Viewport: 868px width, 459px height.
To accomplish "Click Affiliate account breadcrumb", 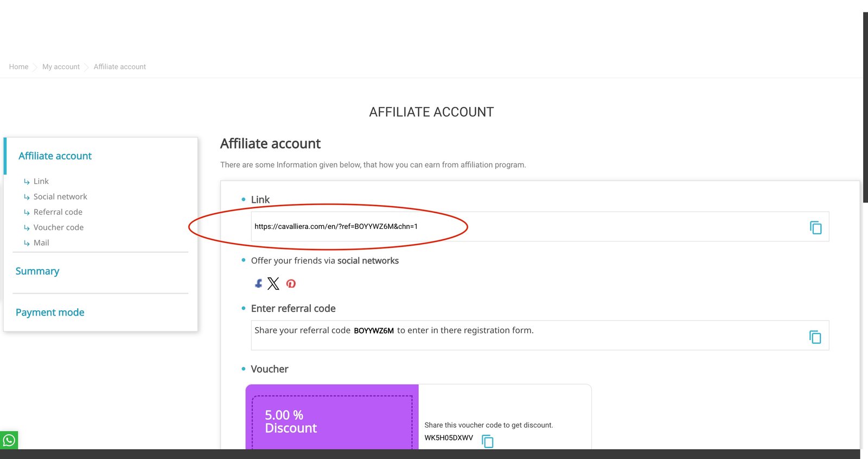I will 119,67.
